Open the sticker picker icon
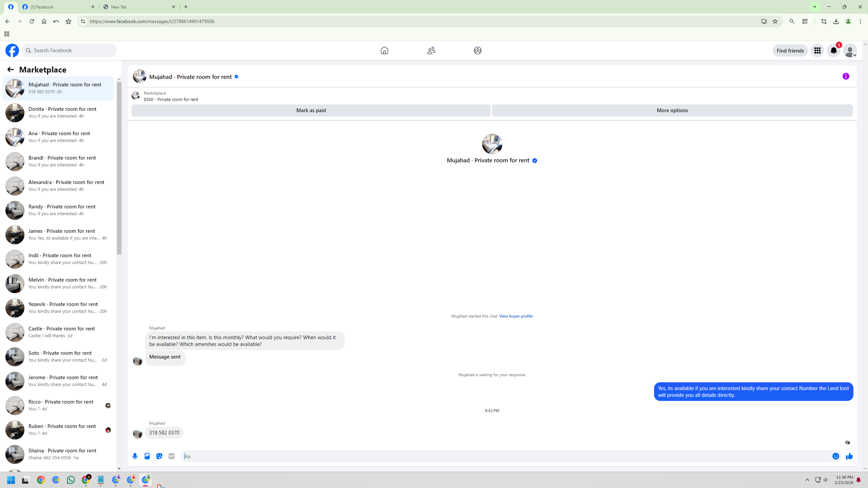This screenshot has height=488, width=868. click(159, 456)
